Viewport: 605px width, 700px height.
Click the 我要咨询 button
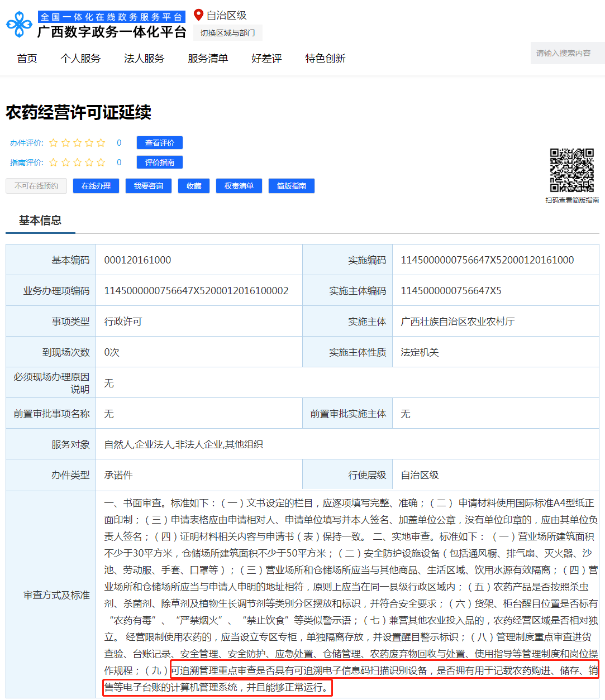(149, 186)
